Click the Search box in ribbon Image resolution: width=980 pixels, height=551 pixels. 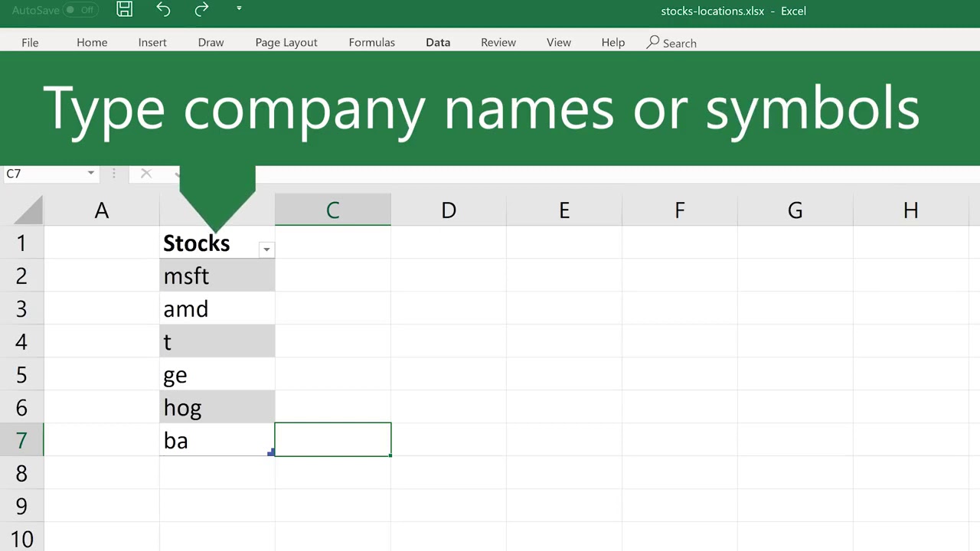coord(671,43)
